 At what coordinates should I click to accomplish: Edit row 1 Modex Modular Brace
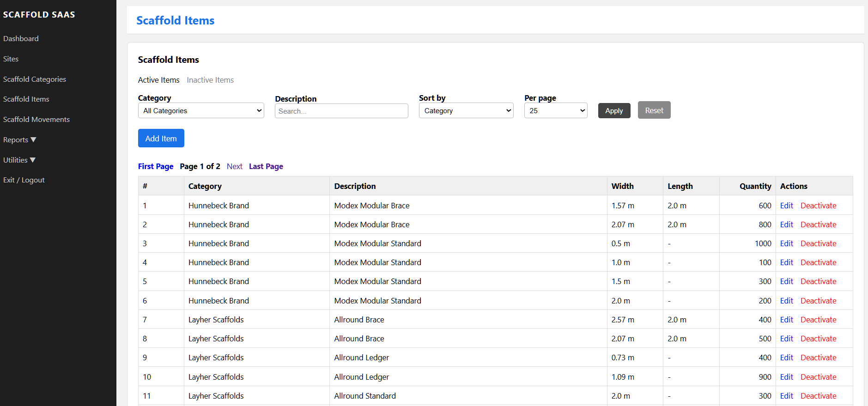(x=786, y=206)
